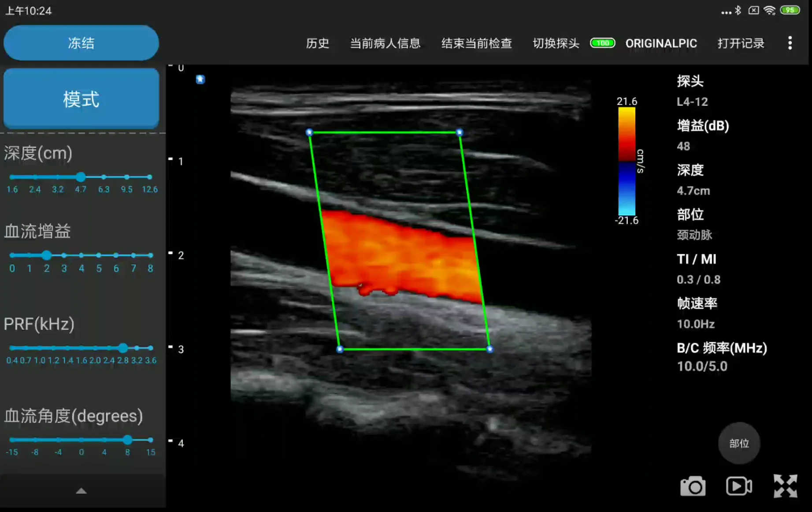Open the three-dot overflow menu
812x512 pixels.
click(x=790, y=43)
